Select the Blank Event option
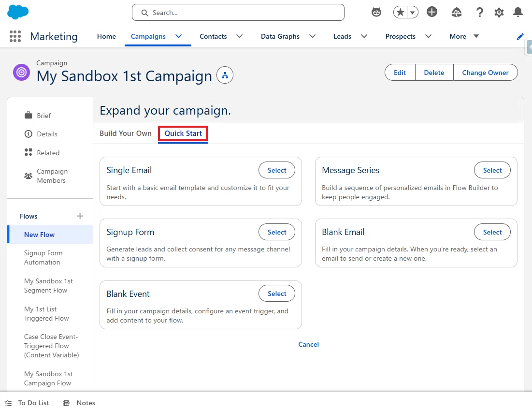The image size is (532, 412). [277, 294]
